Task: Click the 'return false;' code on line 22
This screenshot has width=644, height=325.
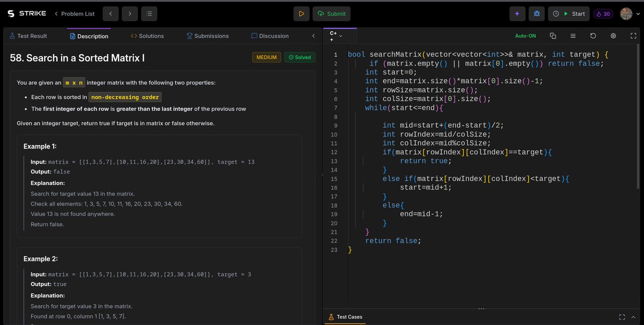Action: 393,241
